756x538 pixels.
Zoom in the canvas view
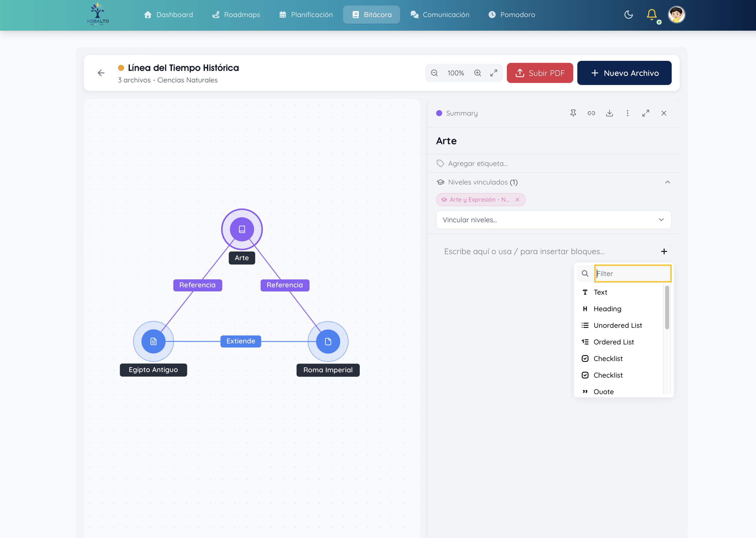click(477, 73)
